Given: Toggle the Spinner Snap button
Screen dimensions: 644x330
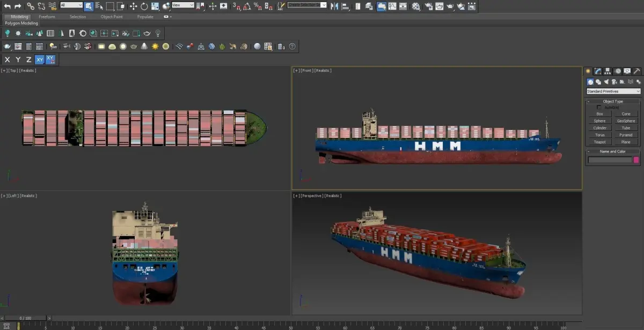Looking at the screenshot, I should pyautogui.click(x=268, y=6).
